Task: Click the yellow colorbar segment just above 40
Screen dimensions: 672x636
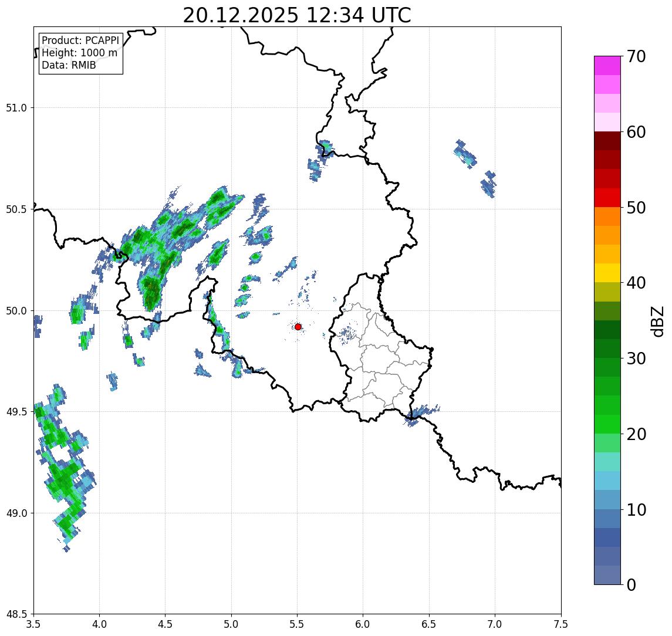Action: coord(607,273)
